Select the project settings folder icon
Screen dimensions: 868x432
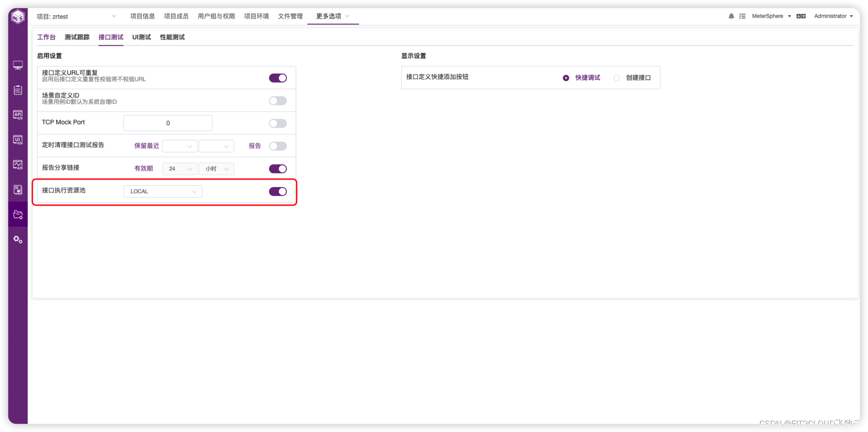pyautogui.click(x=18, y=214)
